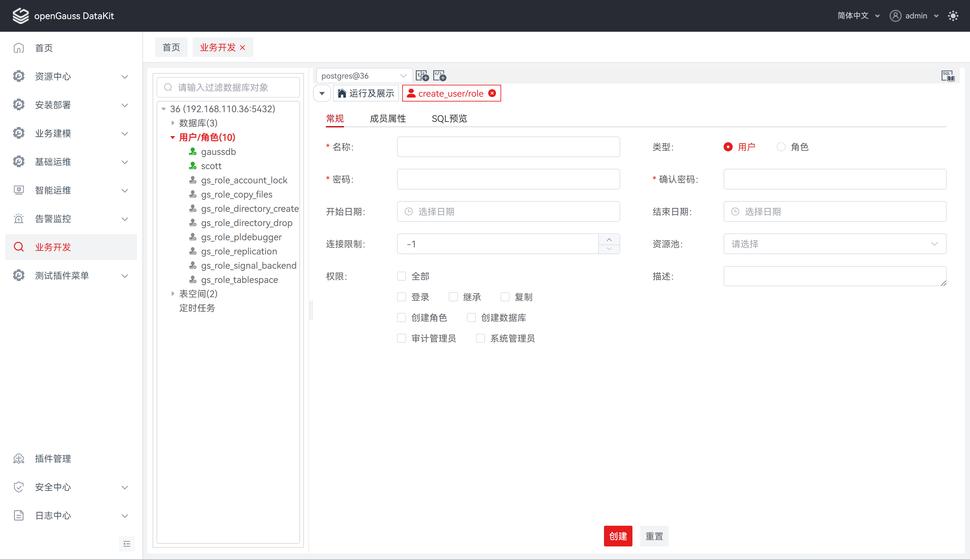Collapse the sidebar with the bottom menu icon
The height and width of the screenshot is (560, 970).
(x=126, y=544)
